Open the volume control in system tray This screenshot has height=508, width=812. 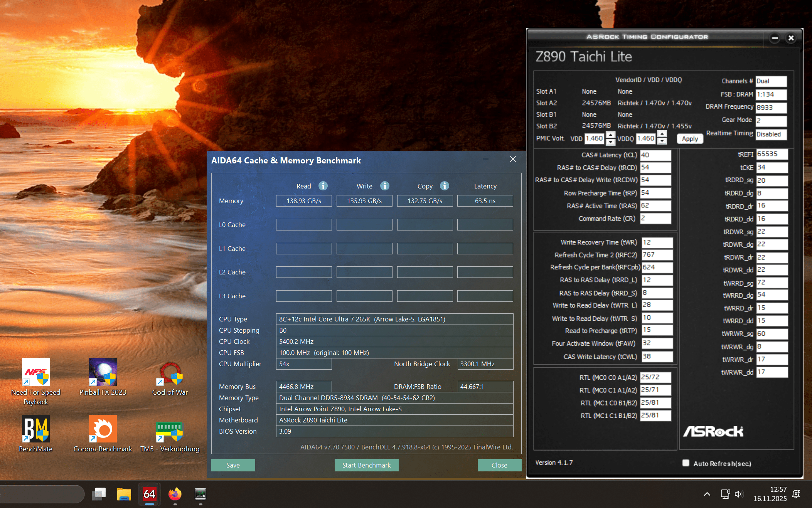[738, 494]
